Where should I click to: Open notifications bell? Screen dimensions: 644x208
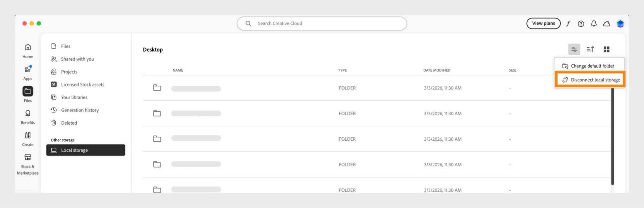[594, 23]
